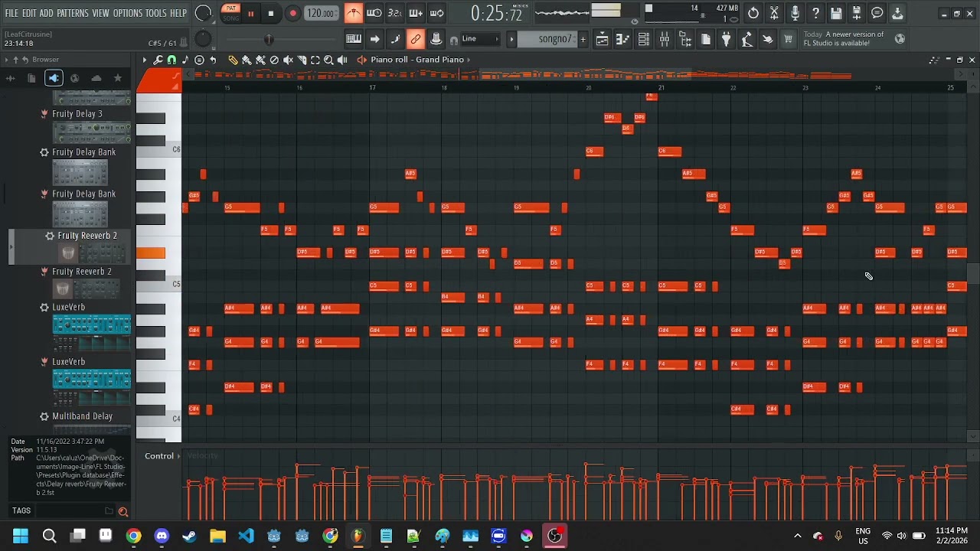Viewport: 980px width, 551px height.
Task: Toggle link to controller orange button
Action: [416, 39]
